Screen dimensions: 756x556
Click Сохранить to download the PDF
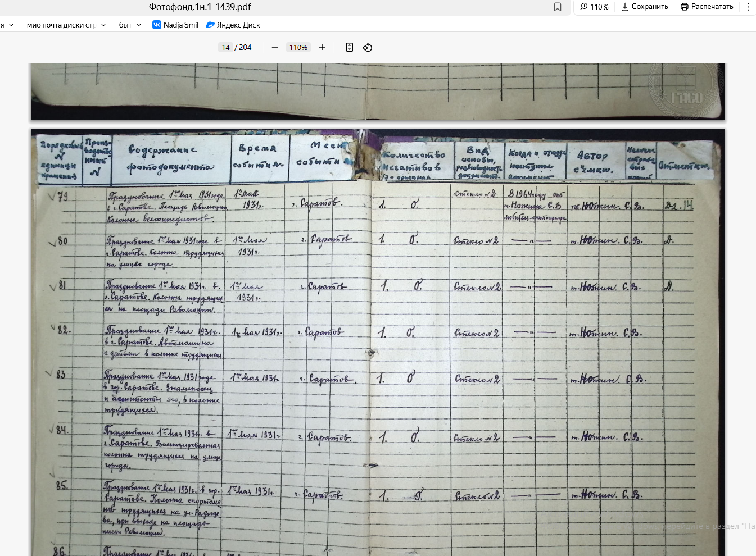(x=645, y=7)
